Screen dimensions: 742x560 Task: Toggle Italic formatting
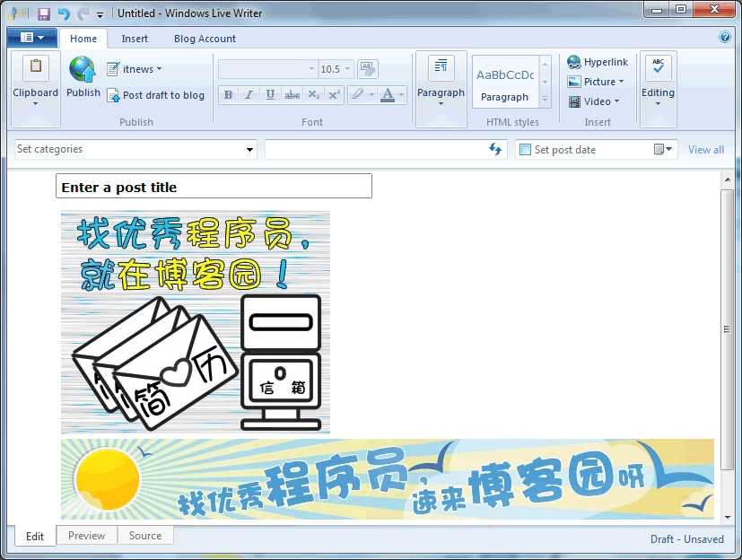249,94
